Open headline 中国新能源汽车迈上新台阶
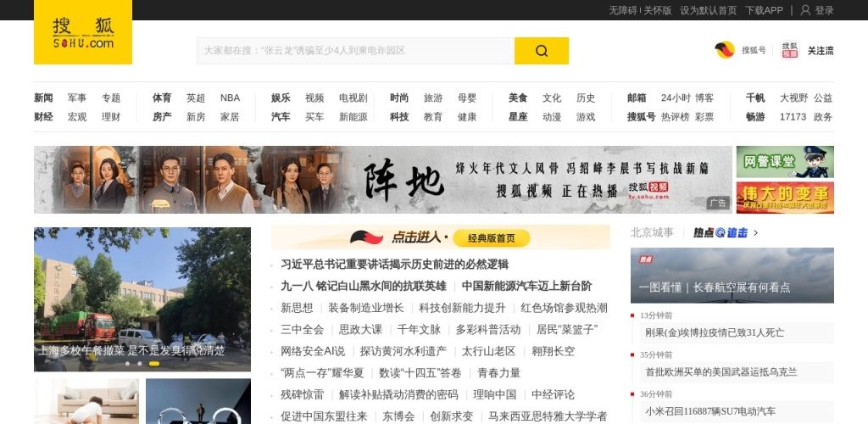 [526, 286]
